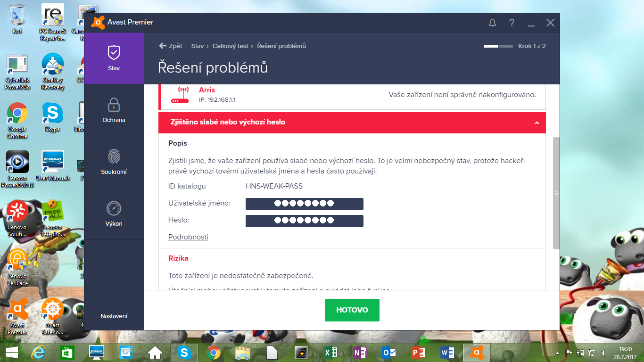Select Avast Premier desktop shortcut

(x=17, y=316)
